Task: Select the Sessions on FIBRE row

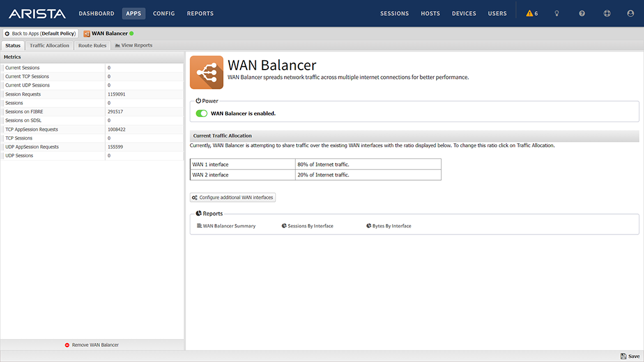Action: tap(92, 112)
